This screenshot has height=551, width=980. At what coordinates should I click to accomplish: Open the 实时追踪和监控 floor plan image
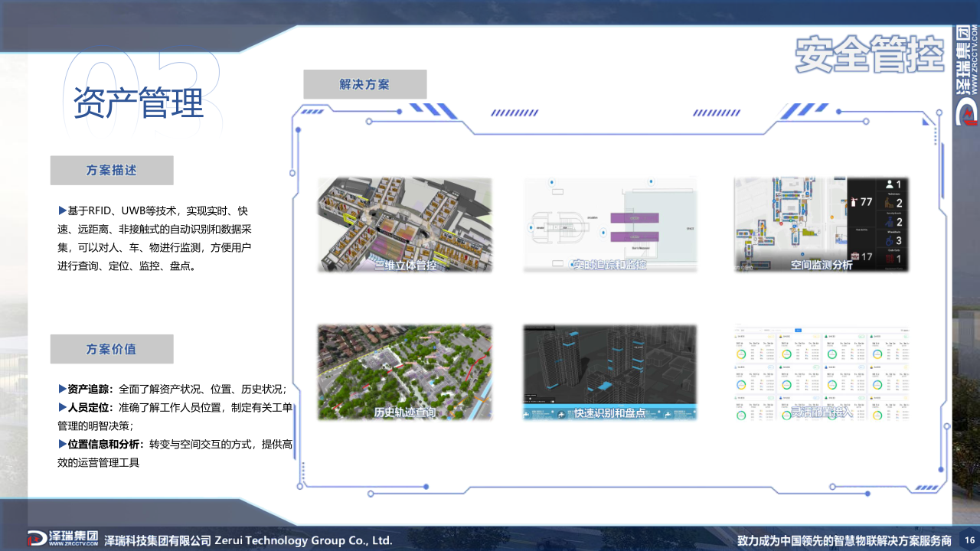click(x=609, y=224)
